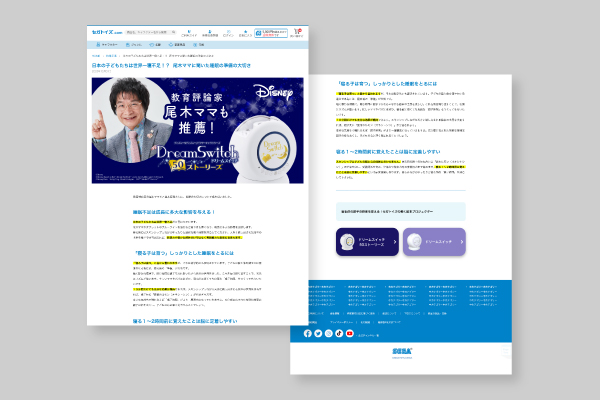This screenshot has height=400, width=600.
Task: Click the heading 睡眠不足は成長に多大な影響を与える！
Action: (174, 212)
